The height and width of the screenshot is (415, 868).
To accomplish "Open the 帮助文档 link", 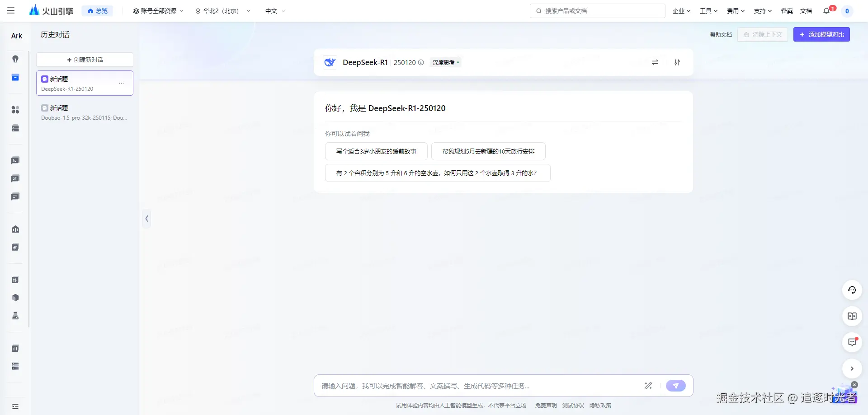I will 721,34.
